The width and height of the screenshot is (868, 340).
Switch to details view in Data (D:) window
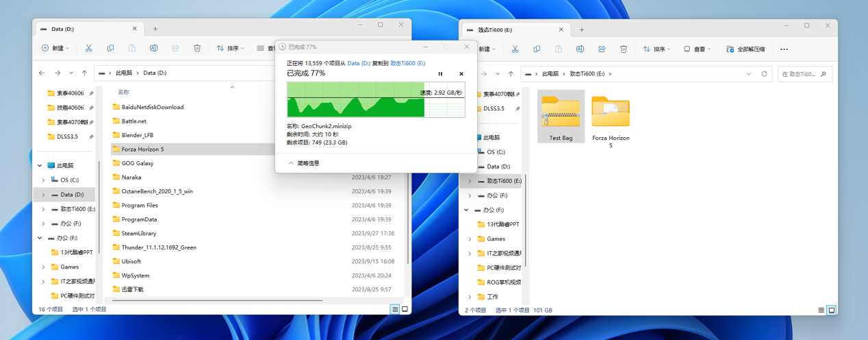(x=395, y=309)
